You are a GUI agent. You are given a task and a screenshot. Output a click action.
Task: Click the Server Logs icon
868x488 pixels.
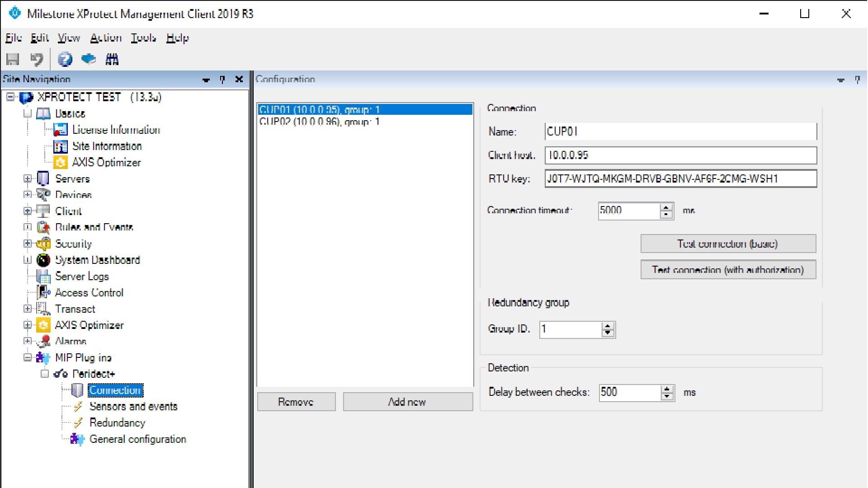43,276
